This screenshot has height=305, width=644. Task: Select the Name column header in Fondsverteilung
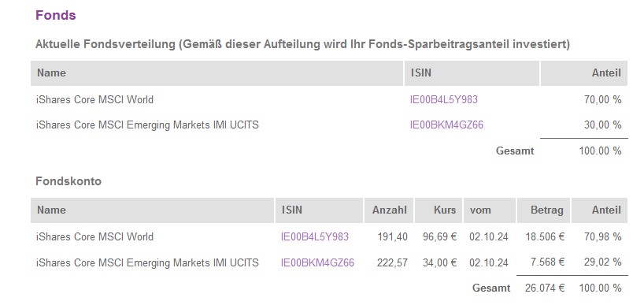point(217,73)
